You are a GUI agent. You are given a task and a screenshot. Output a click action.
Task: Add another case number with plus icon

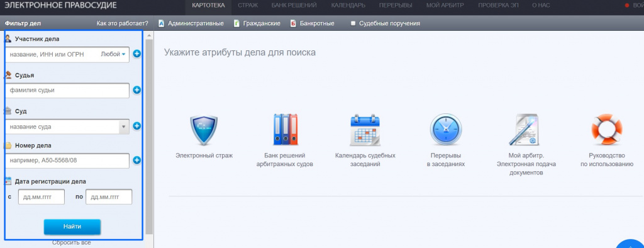(x=136, y=161)
